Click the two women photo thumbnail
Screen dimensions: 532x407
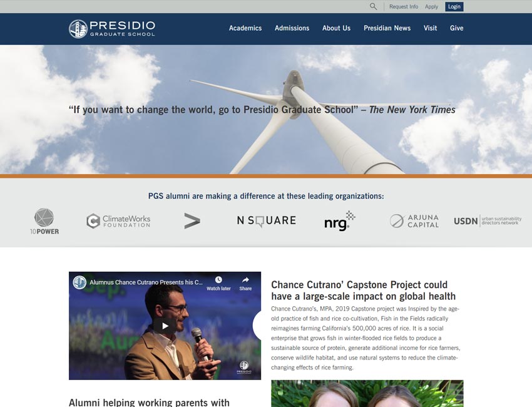click(367, 393)
